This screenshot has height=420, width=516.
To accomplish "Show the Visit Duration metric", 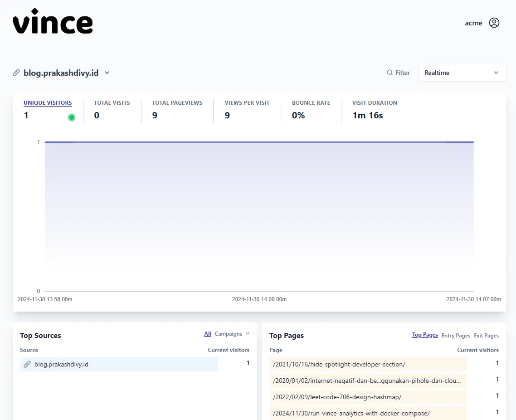I will [x=375, y=103].
